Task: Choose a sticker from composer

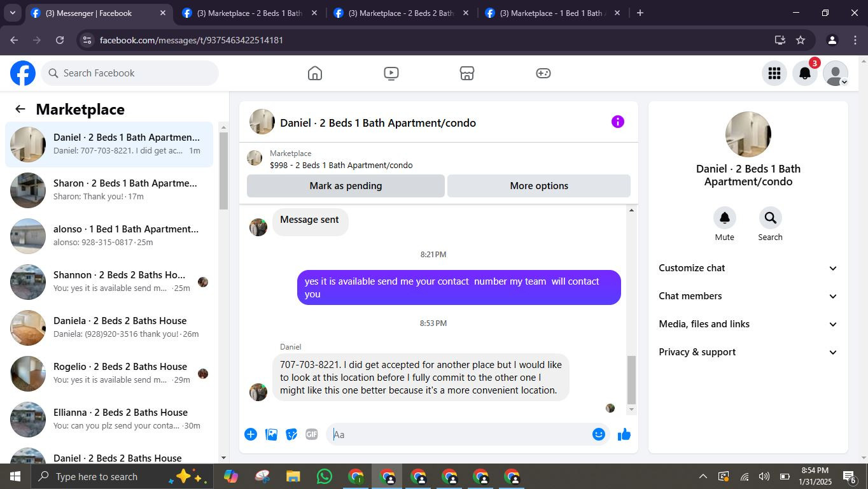Action: (x=291, y=434)
